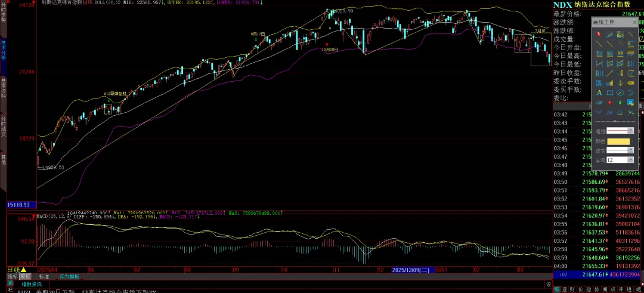Click the note callout tool icon
Image resolution: width=644 pixels, height=293 pixels.
click(630, 102)
